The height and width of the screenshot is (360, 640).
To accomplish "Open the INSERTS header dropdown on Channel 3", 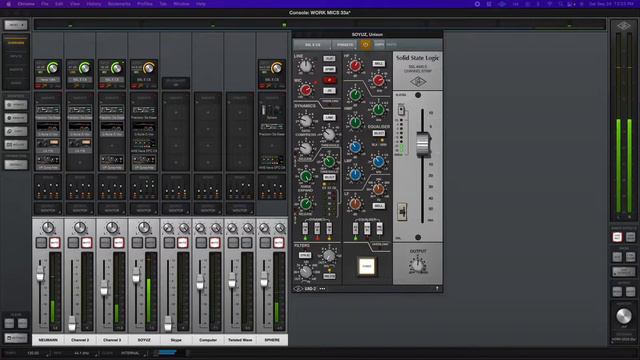I will 111,98.
